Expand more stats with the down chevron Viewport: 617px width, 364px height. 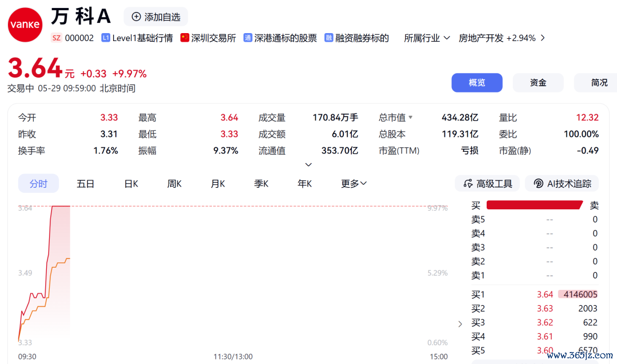pyautogui.click(x=308, y=165)
